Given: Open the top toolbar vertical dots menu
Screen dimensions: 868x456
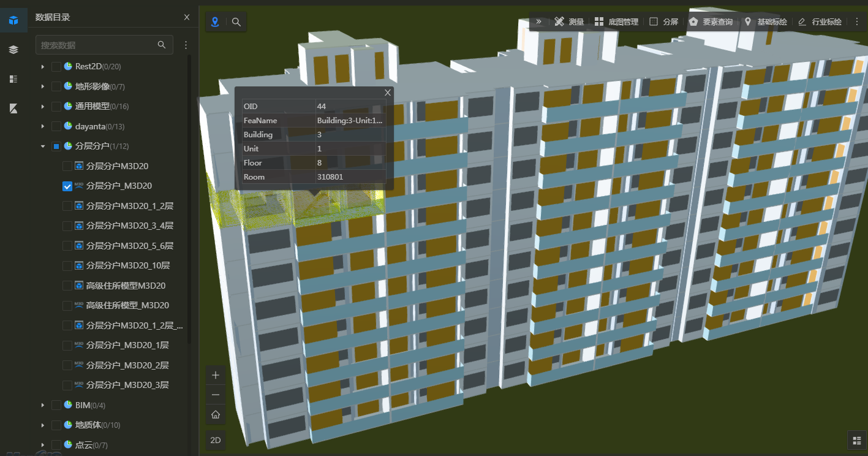Looking at the screenshot, I should point(856,21).
